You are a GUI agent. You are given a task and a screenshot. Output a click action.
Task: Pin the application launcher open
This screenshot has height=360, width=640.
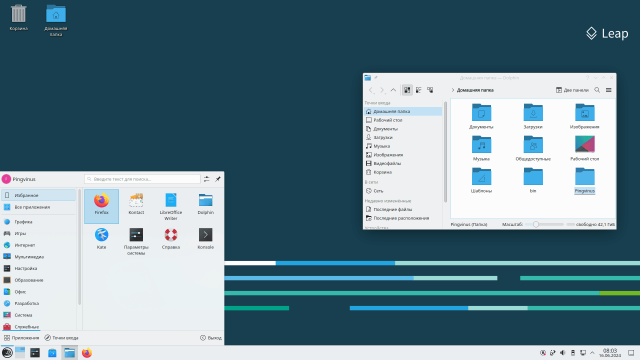tap(218, 179)
